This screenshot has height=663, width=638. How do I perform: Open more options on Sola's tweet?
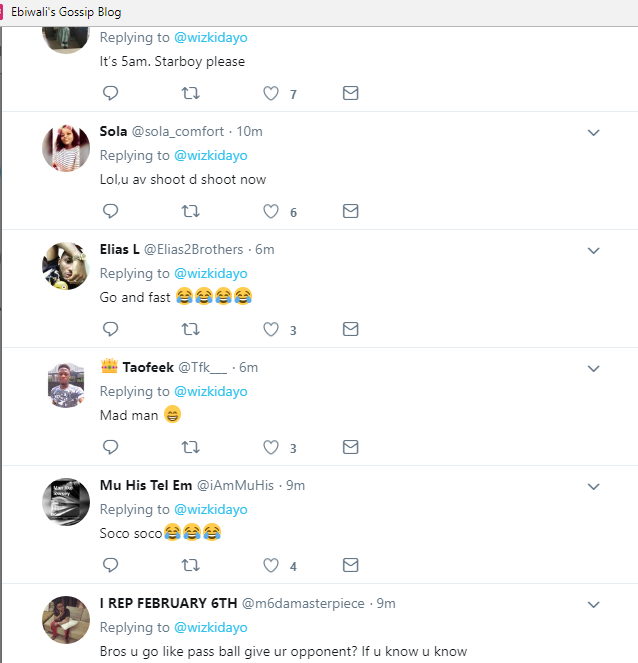tap(593, 132)
